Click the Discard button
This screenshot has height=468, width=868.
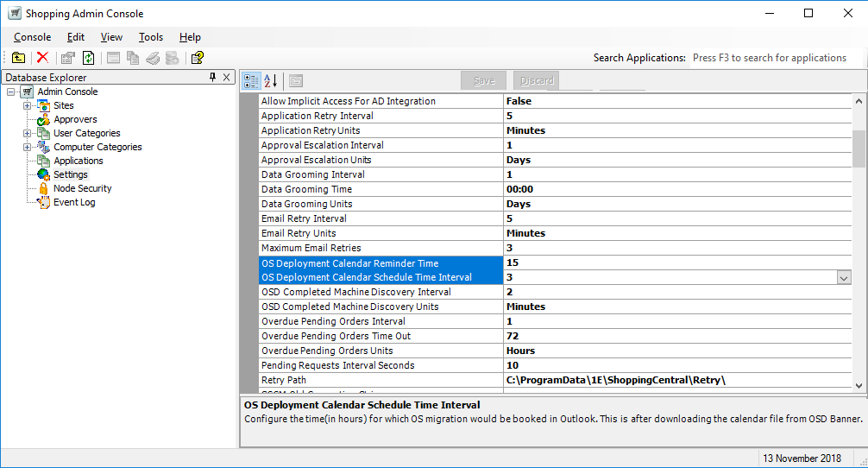[x=537, y=80]
